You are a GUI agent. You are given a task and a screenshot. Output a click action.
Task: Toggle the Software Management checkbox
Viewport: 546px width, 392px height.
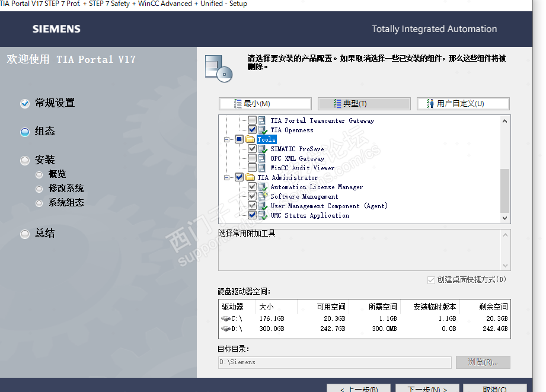tap(252, 196)
